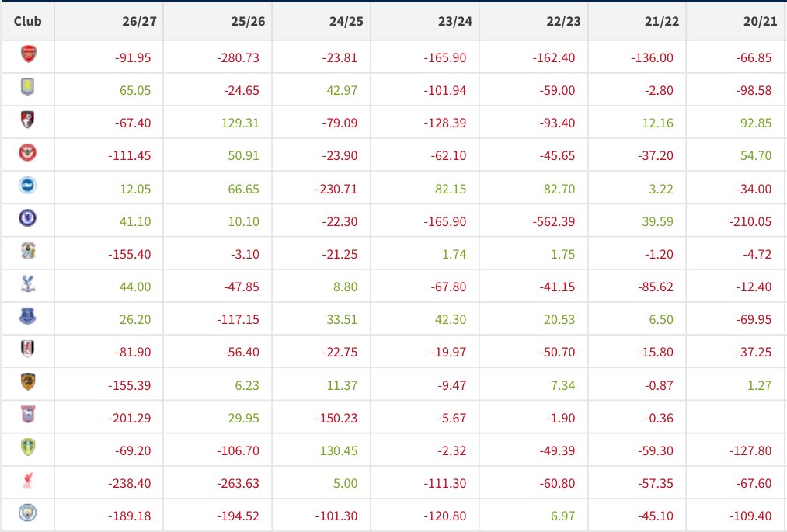
Task: Click the Brentford bee crest
Action: coord(28,152)
